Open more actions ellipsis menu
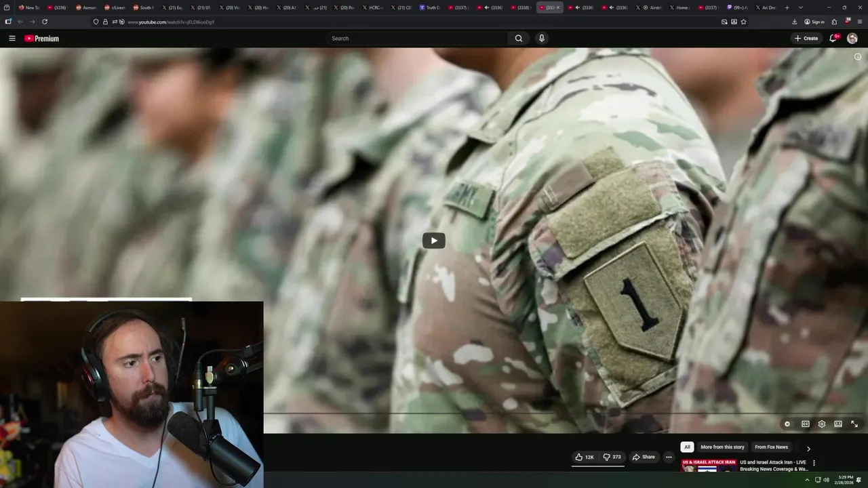868x488 pixels. 669,457
